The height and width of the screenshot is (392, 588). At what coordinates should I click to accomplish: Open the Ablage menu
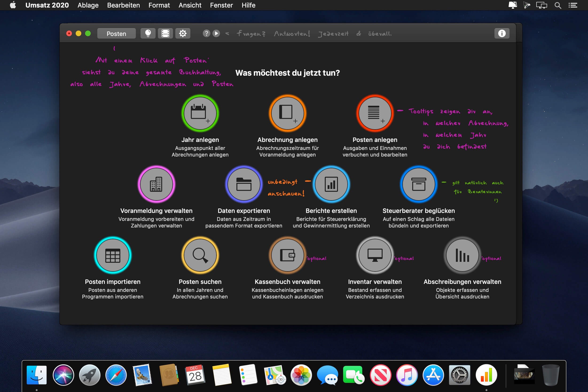coord(88,5)
